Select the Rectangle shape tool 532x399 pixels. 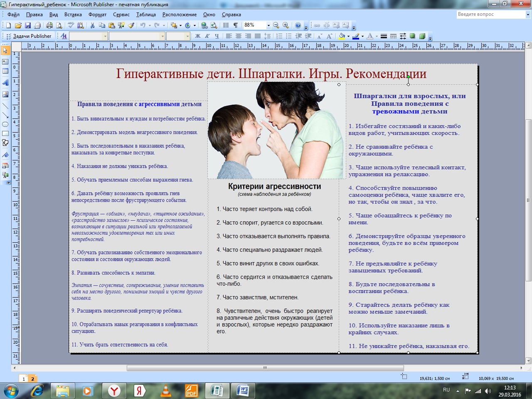point(5,133)
